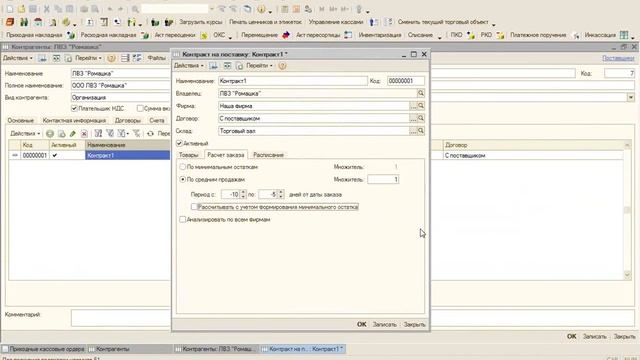
Task: Switch to Товары tab
Action: click(x=189, y=155)
